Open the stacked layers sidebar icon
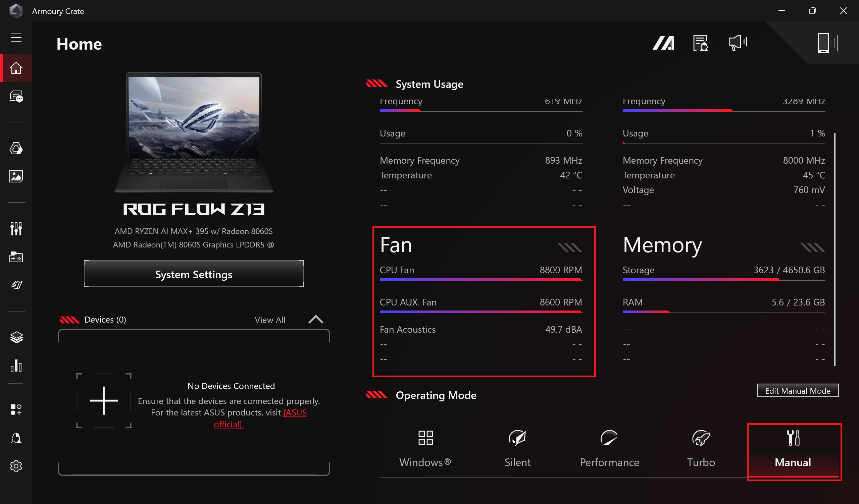 16,337
